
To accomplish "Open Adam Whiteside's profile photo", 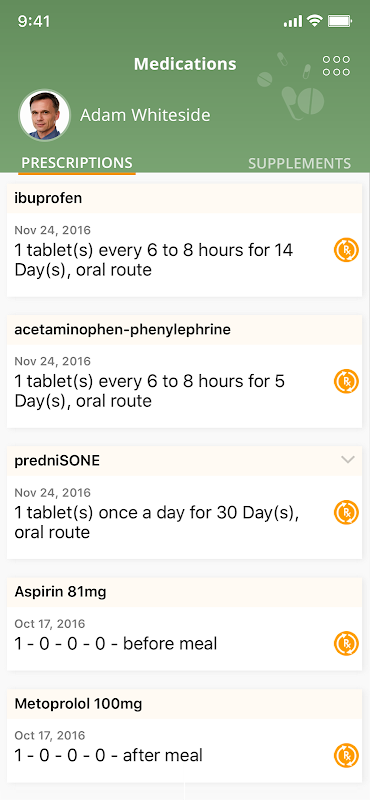I will click(44, 115).
